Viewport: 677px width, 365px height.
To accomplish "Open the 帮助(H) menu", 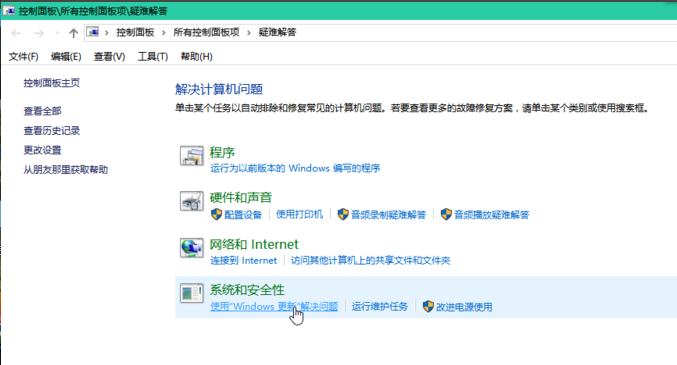I will pos(196,57).
